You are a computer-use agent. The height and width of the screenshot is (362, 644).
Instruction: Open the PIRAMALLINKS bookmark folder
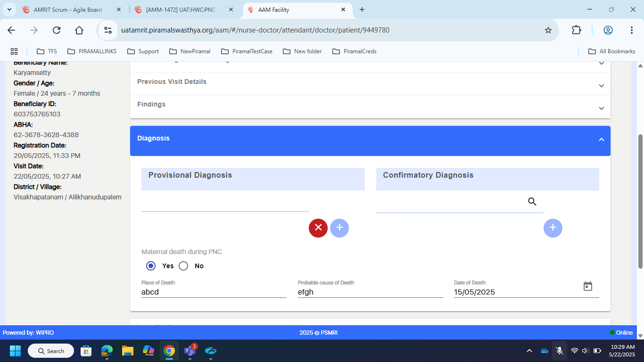coord(92,51)
